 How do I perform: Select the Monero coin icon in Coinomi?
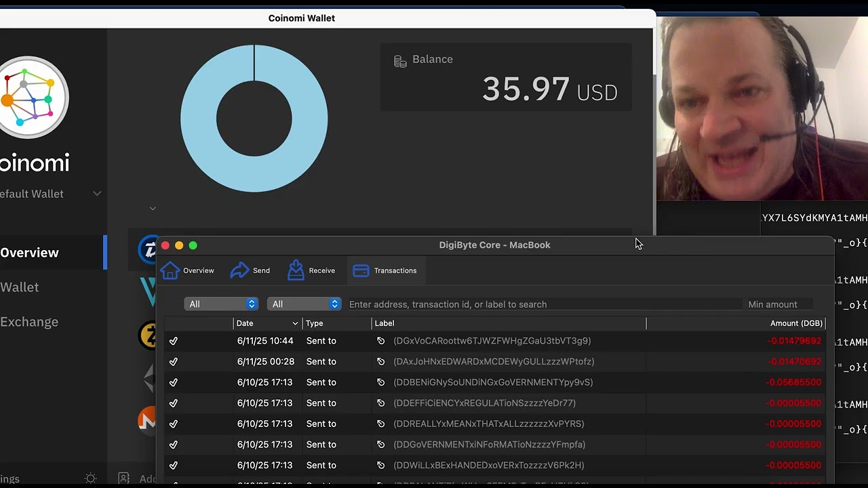(147, 420)
